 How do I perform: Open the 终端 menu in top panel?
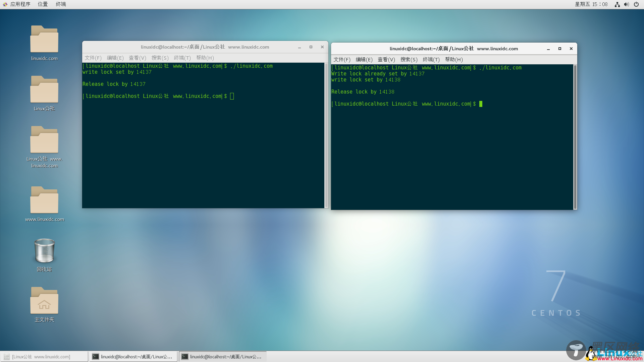pos(61,4)
